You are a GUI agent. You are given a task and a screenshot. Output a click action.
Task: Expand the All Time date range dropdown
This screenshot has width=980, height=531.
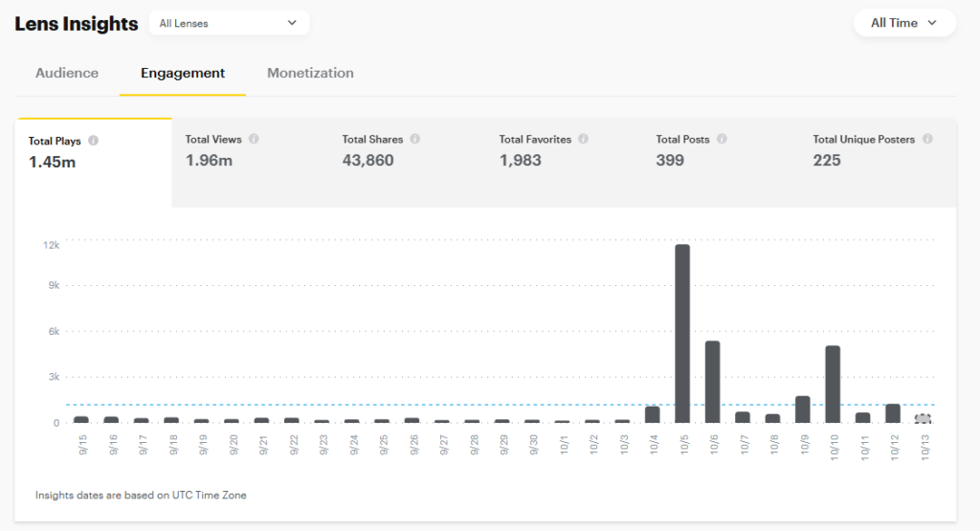tap(903, 23)
